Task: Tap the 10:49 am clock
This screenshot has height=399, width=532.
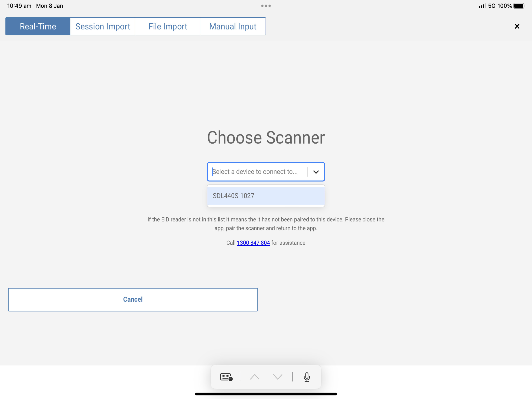Action: click(x=19, y=6)
